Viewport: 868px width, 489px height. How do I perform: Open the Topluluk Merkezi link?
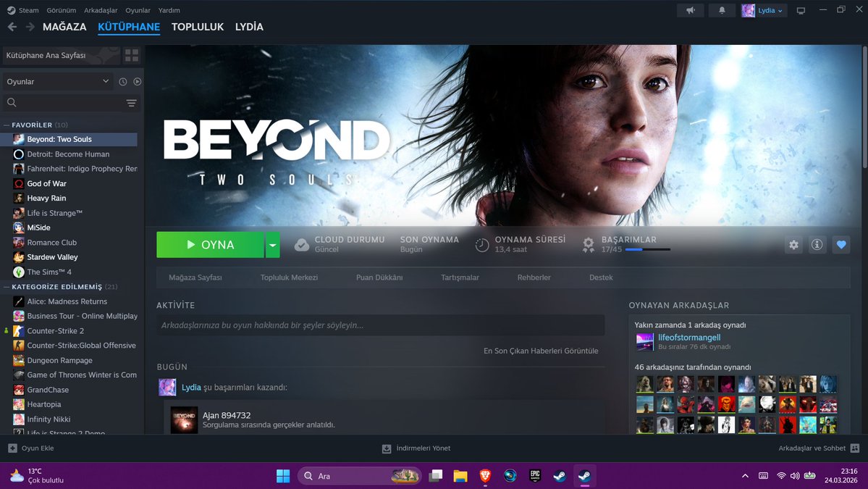click(x=289, y=277)
